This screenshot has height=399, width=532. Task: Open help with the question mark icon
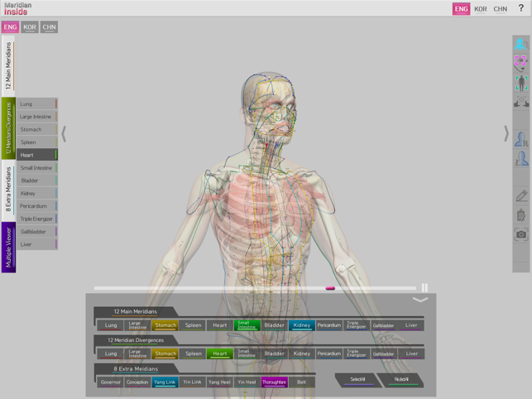(x=520, y=9)
